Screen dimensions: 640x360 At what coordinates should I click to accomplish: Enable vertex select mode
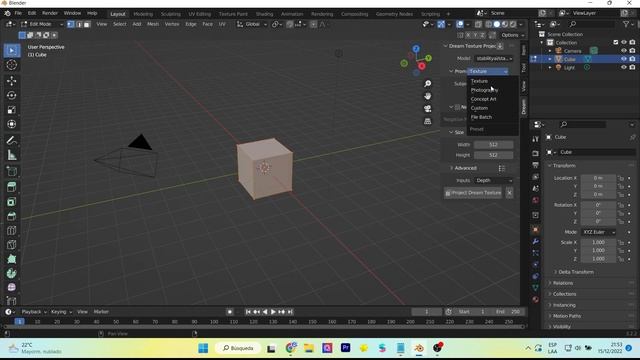click(71, 24)
